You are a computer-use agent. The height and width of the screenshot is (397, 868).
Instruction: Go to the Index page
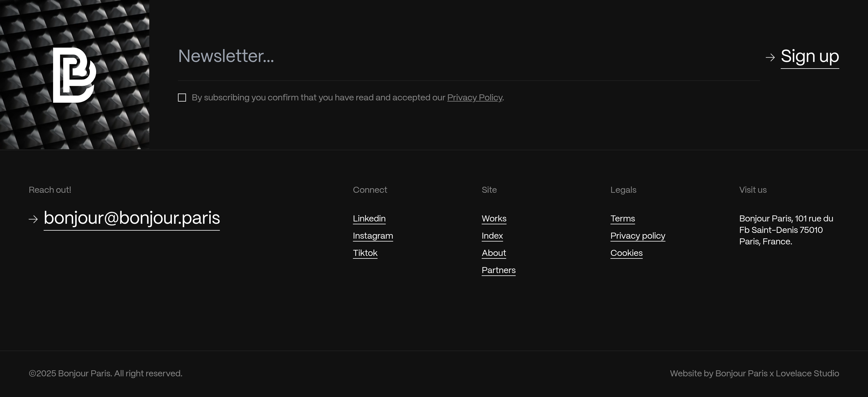pos(492,236)
